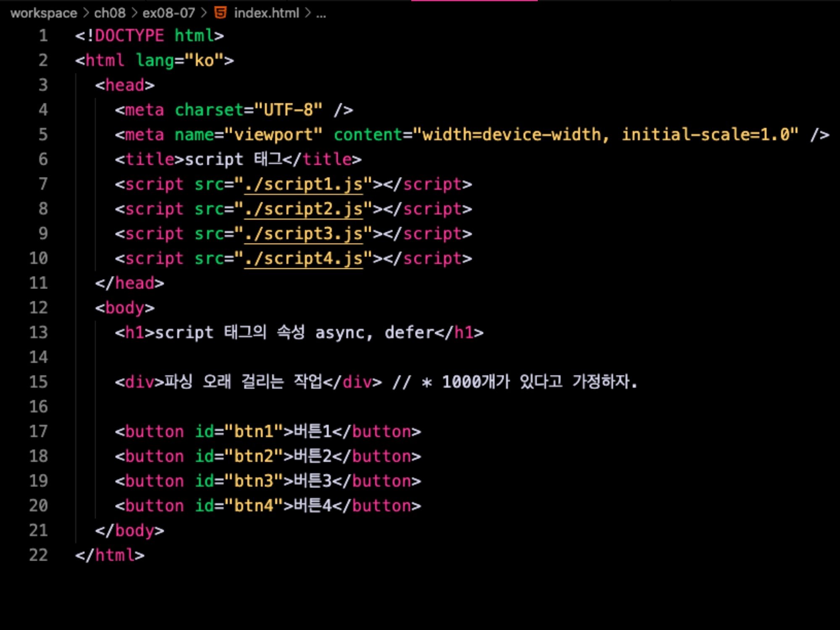Viewport: 840px width, 630px height.
Task: Open the './script1.js' file link
Action: click(304, 184)
